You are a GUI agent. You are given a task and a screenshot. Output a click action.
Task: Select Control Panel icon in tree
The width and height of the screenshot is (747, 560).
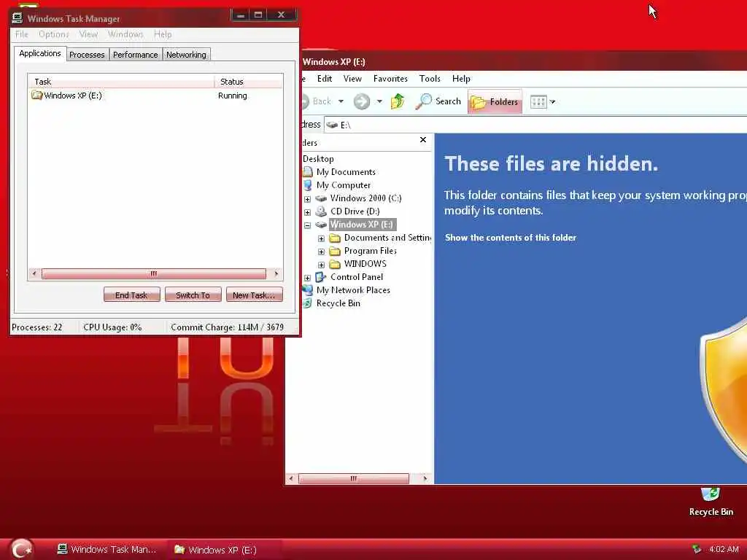321,277
